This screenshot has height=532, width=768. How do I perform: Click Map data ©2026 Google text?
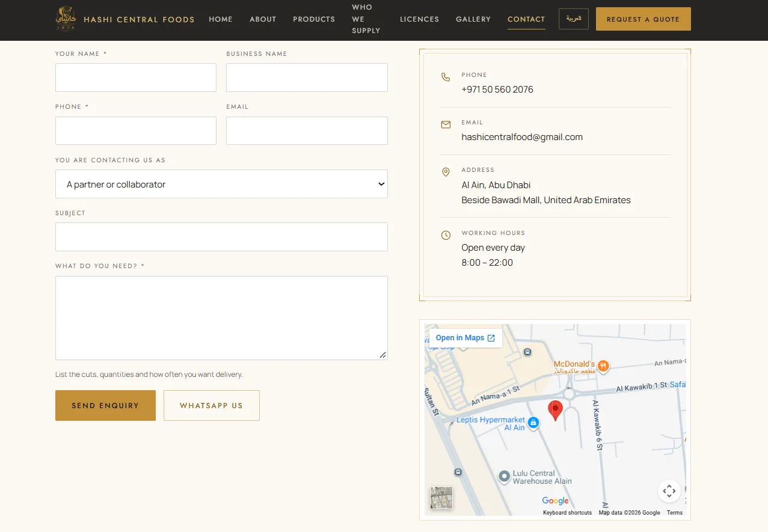click(629, 513)
